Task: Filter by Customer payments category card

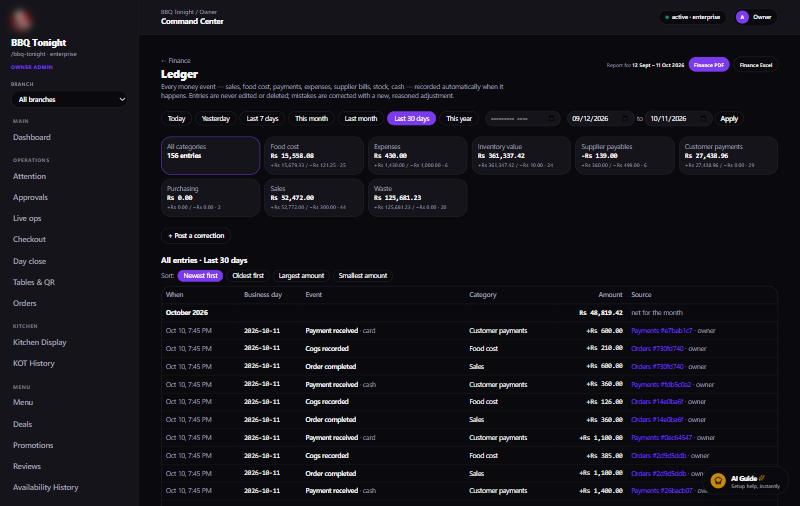Action: [x=728, y=156]
